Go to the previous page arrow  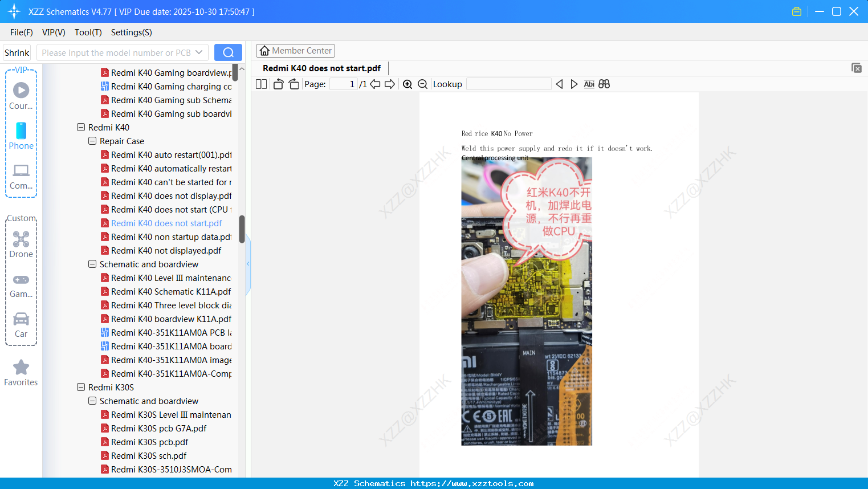(375, 84)
